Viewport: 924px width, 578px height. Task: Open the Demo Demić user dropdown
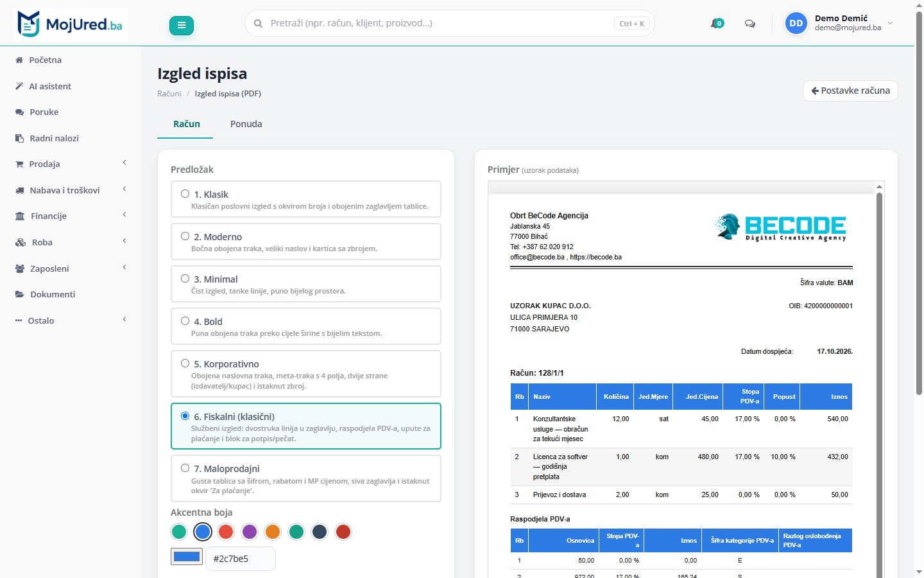[x=839, y=23]
